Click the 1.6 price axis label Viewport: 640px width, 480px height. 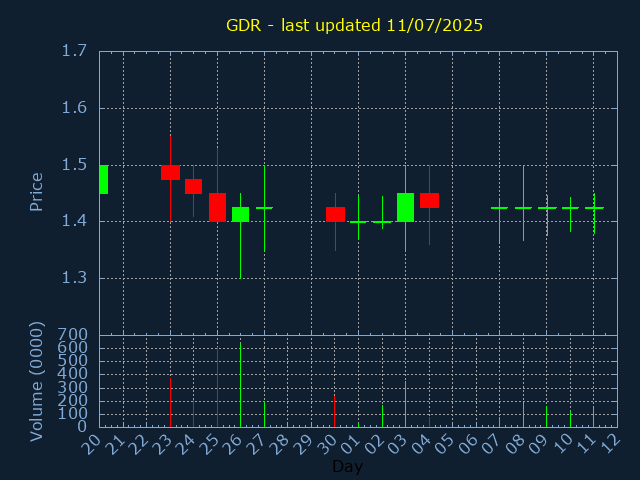click(74, 108)
